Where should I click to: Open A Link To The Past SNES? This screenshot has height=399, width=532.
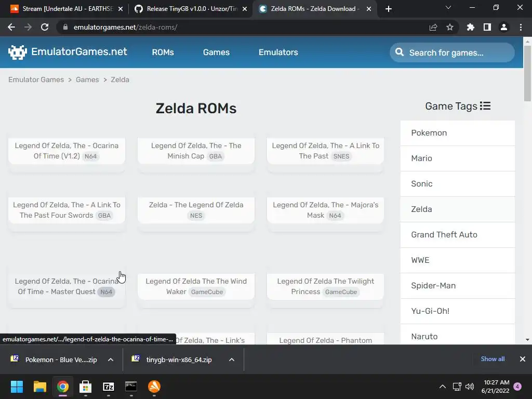pos(325,151)
